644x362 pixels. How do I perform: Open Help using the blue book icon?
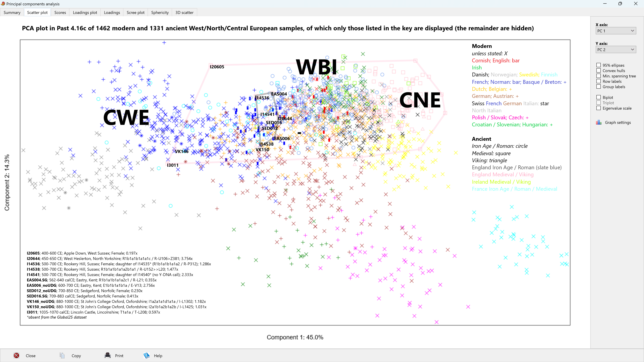point(146,355)
